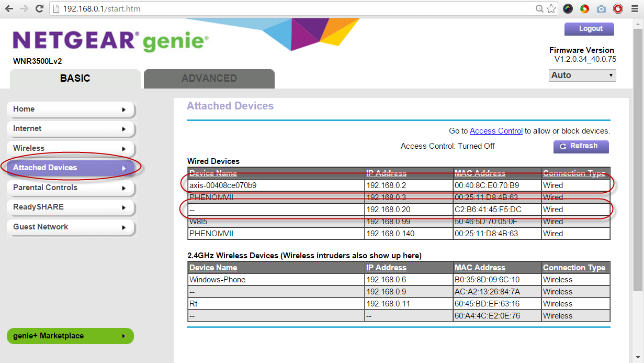Image resolution: width=644 pixels, height=363 pixels.
Task: Open the zoom magnifier in address bar
Action: (x=540, y=9)
